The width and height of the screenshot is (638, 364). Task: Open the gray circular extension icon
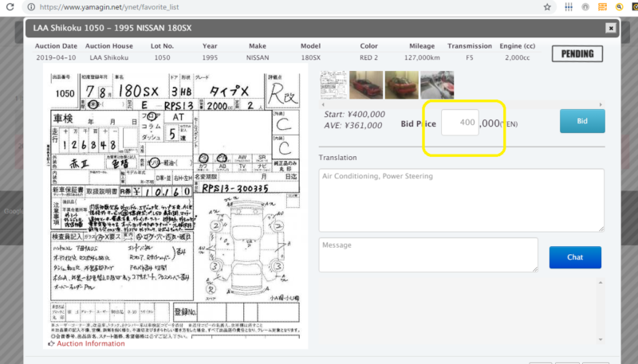click(585, 7)
